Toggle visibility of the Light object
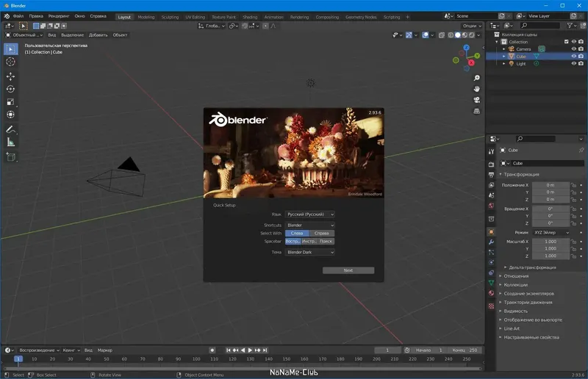The image size is (588, 379). click(x=574, y=64)
